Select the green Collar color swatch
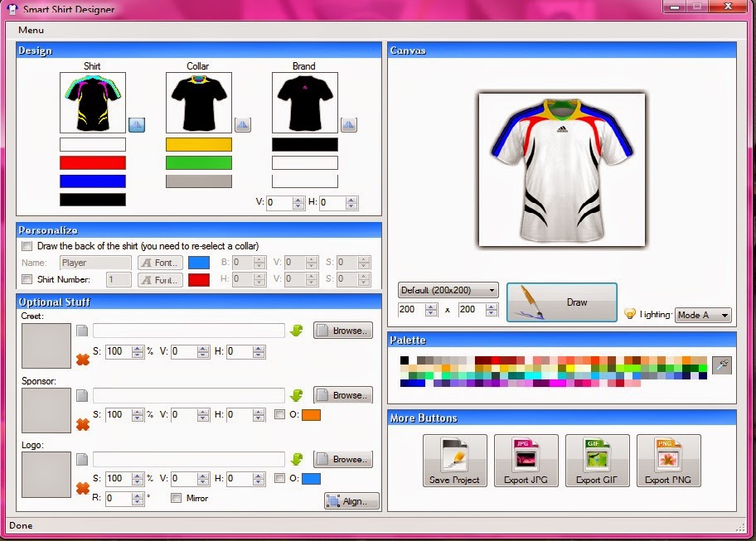Screen dimensions: 756x541 (199, 163)
